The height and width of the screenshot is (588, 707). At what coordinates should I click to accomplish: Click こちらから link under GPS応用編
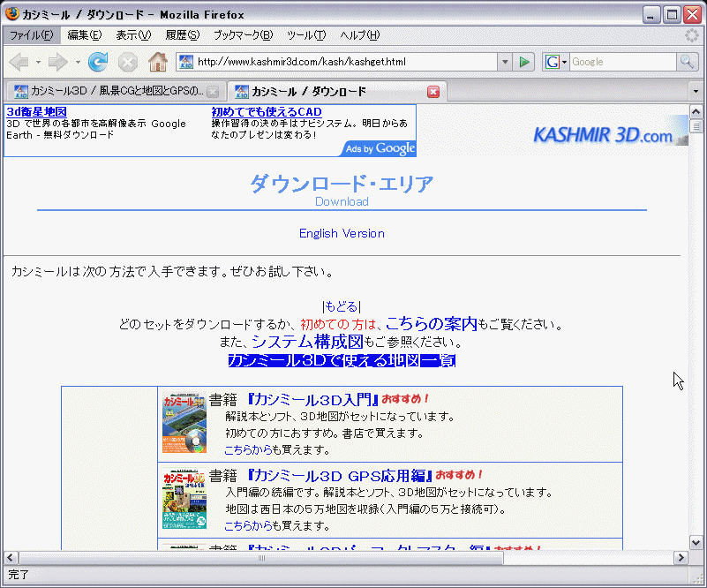[x=248, y=525]
